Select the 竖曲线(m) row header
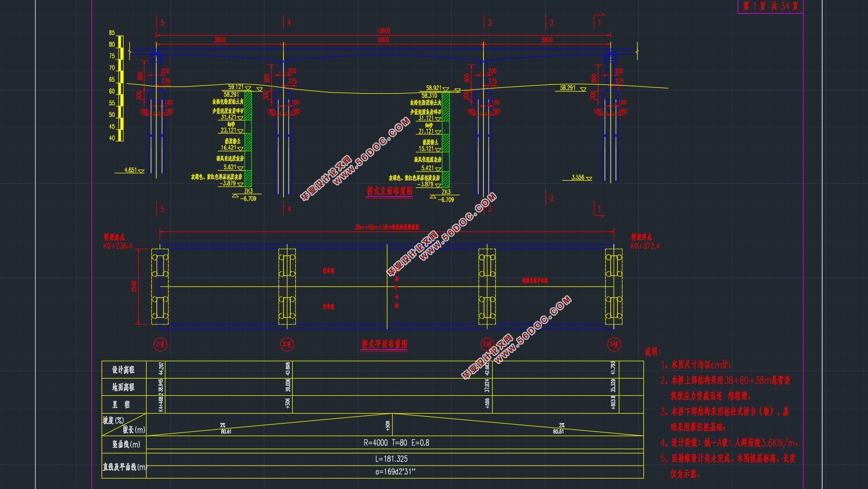This screenshot has height=489, width=868. coord(126,444)
